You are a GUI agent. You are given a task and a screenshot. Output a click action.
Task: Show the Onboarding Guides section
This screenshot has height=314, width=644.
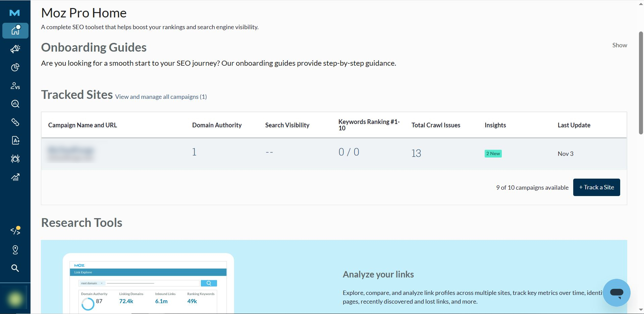619,45
